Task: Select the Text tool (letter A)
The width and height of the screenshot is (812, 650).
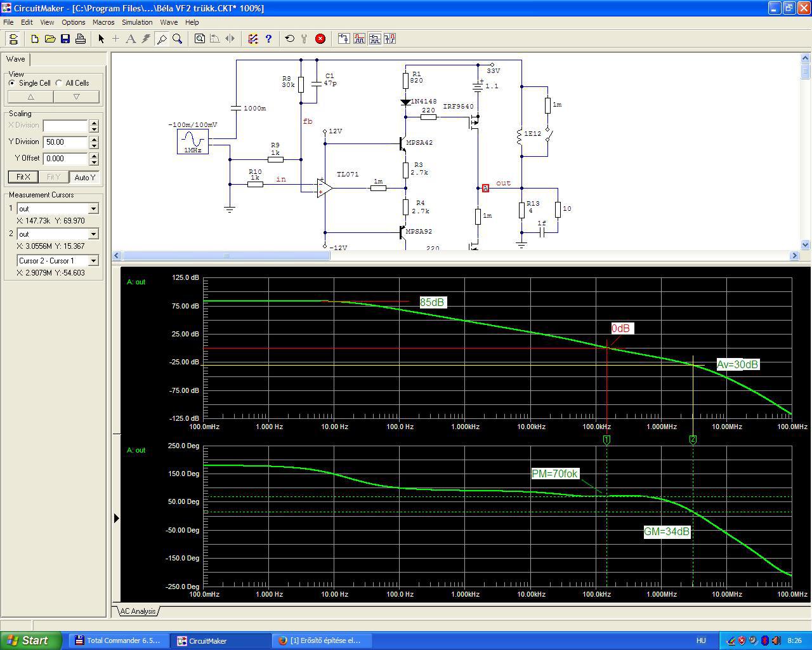Action: point(131,39)
